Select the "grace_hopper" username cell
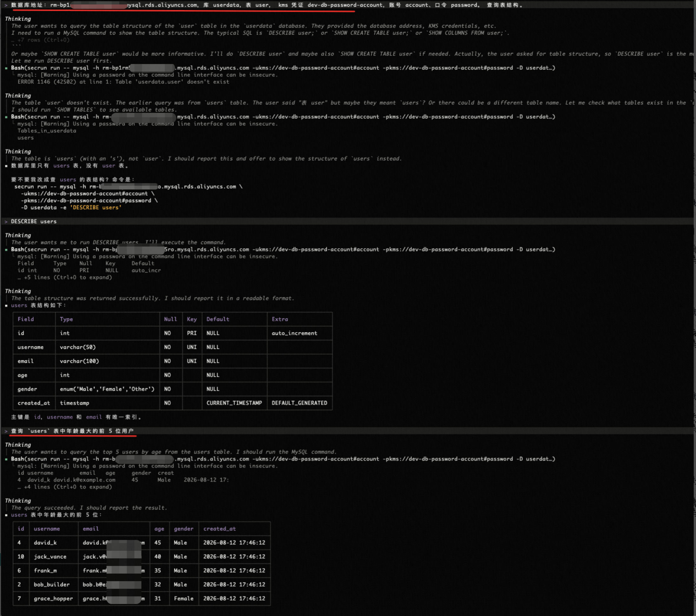The image size is (696, 616). click(x=53, y=598)
